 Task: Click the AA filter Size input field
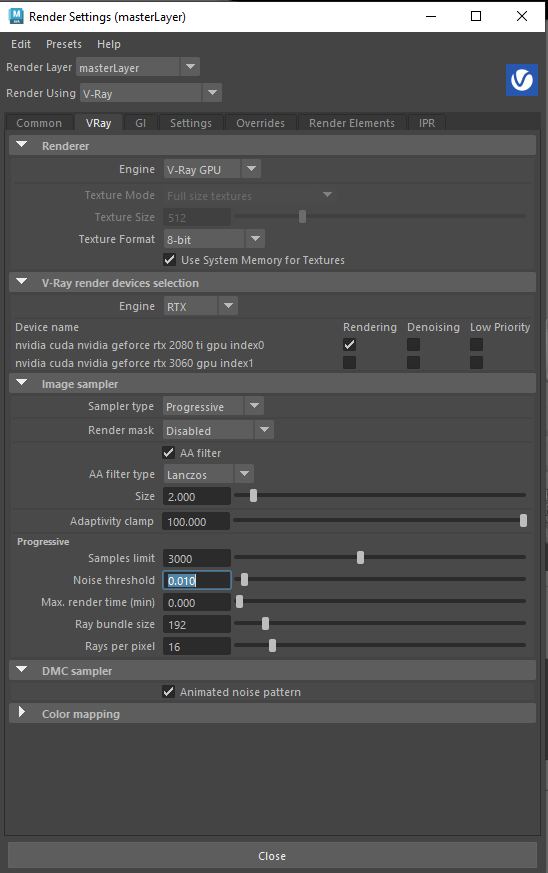[197, 496]
